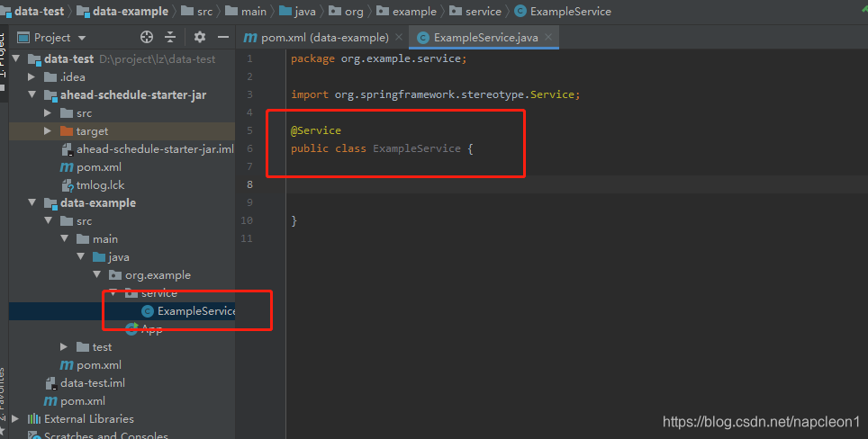Collapse the data-example module
868x439 pixels.
click(32, 203)
